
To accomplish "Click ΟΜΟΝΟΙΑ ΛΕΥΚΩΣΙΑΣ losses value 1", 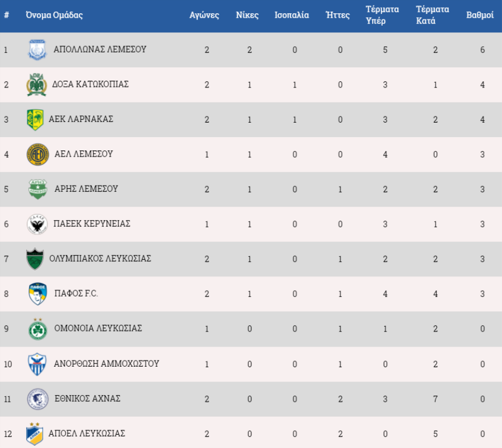I will pos(340,329).
